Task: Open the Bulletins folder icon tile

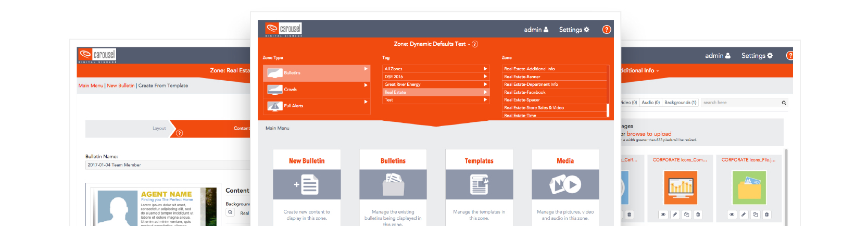Action: click(x=393, y=184)
